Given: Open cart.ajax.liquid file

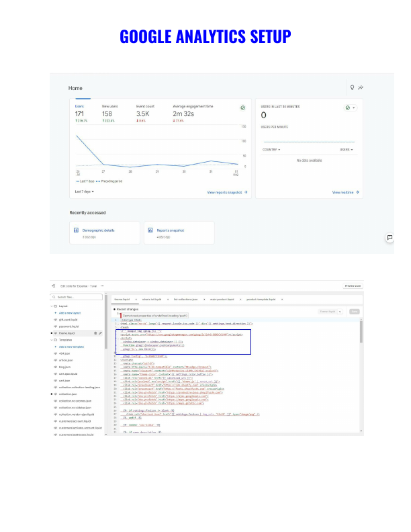Looking at the screenshot, I should [68, 374].
